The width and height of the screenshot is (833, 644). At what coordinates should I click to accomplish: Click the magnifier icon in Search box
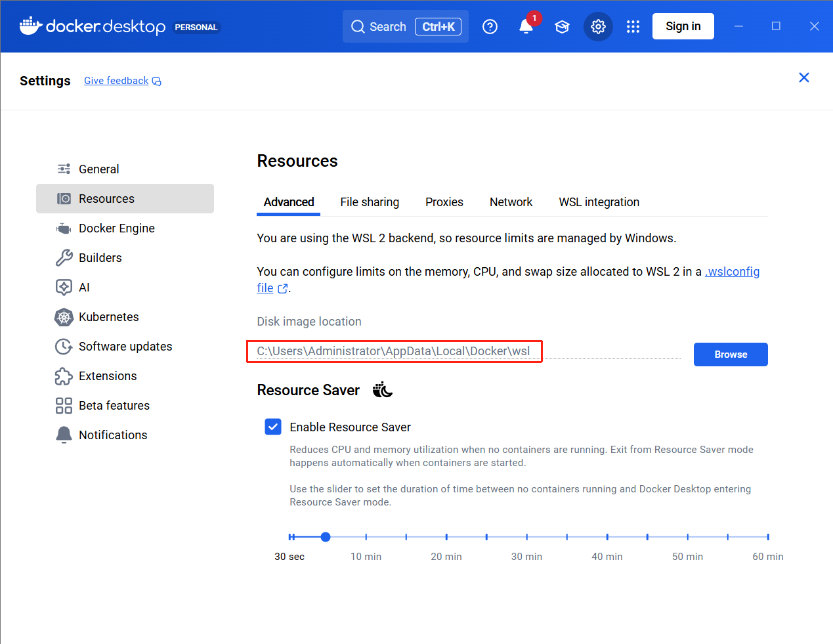point(358,26)
